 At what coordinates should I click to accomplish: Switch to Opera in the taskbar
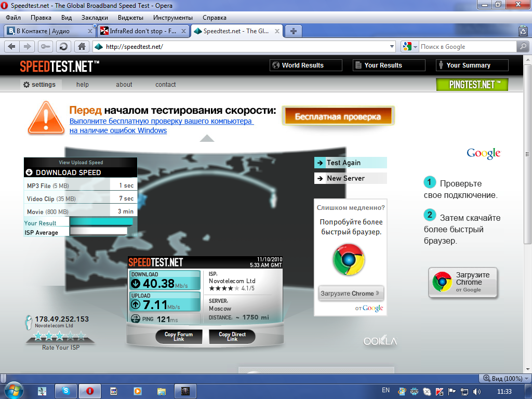click(x=90, y=391)
